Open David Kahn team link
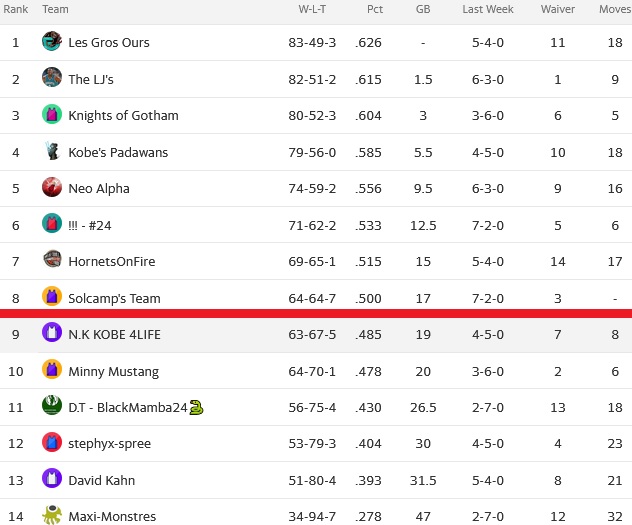The height and width of the screenshot is (525, 632). pos(102,480)
